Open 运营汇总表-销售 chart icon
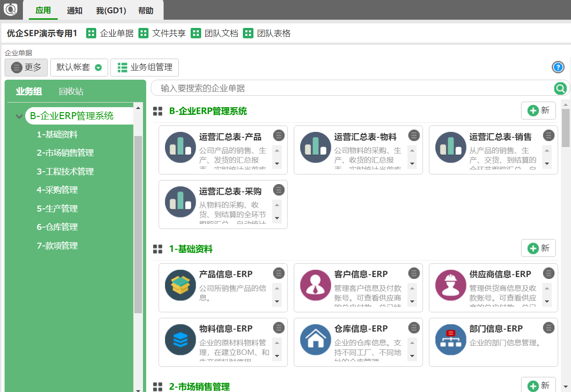 point(450,147)
